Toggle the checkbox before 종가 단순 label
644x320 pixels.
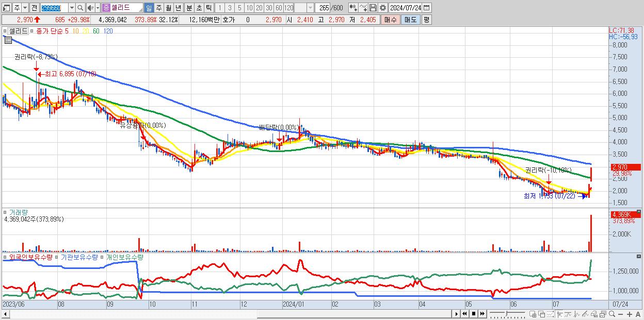[33, 31]
